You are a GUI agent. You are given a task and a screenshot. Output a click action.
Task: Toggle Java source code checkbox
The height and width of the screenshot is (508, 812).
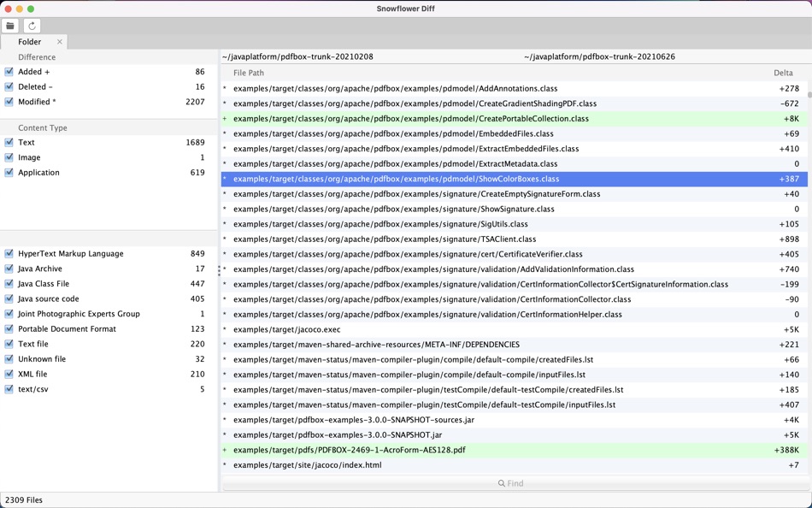(9, 298)
